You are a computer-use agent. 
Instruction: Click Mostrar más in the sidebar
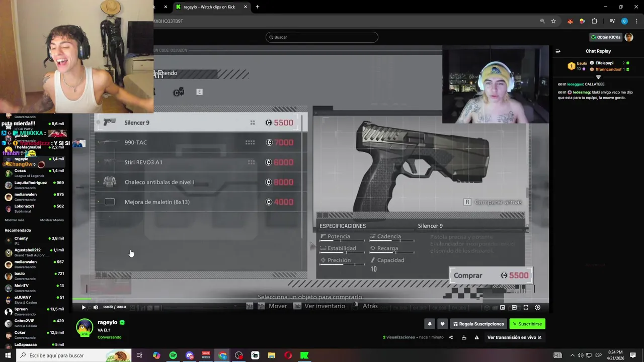pyautogui.click(x=15, y=220)
